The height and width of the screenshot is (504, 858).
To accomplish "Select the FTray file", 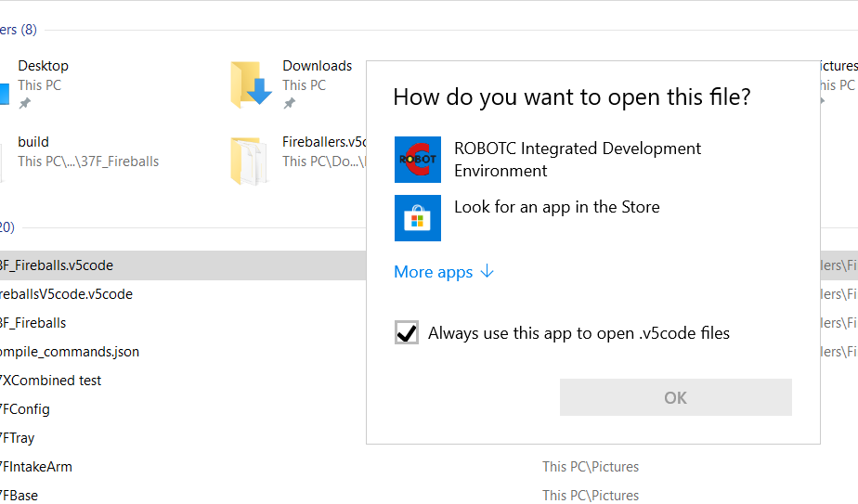I will pyautogui.click(x=17, y=438).
